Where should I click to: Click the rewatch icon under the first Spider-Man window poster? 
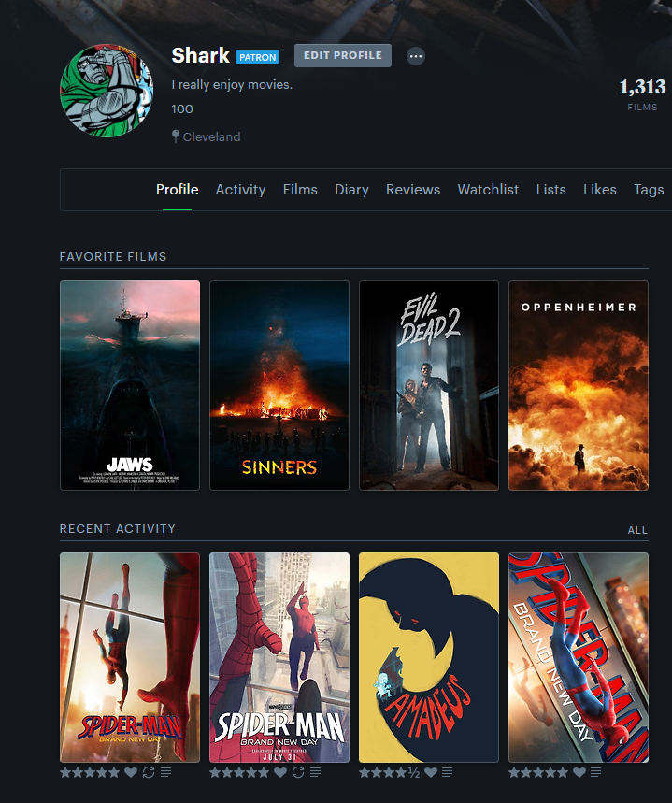(149, 772)
